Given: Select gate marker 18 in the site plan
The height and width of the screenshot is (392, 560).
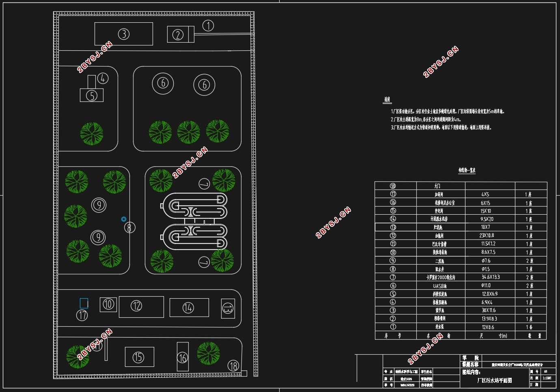Looking at the screenshot, I should click(x=233, y=366).
